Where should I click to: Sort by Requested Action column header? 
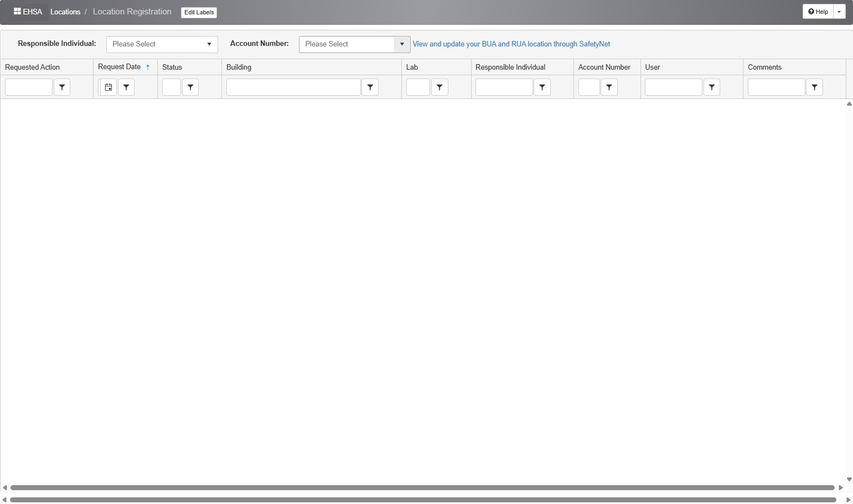pyautogui.click(x=33, y=67)
